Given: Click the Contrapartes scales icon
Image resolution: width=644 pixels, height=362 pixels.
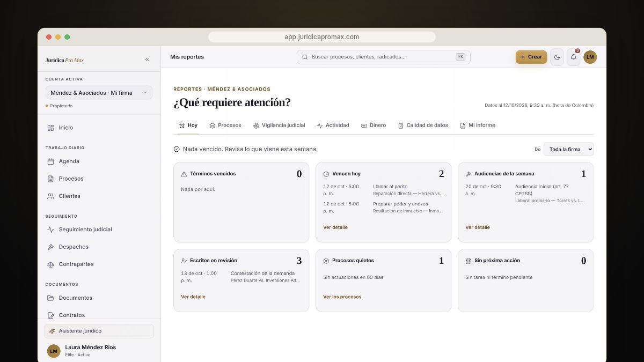Looking at the screenshot, I should [50, 264].
